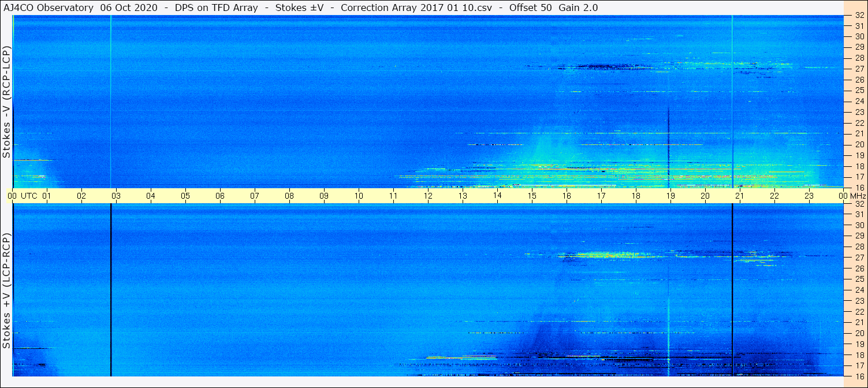Click the "Stokes -V (RCP-LCP)" axis label

coord(7,101)
